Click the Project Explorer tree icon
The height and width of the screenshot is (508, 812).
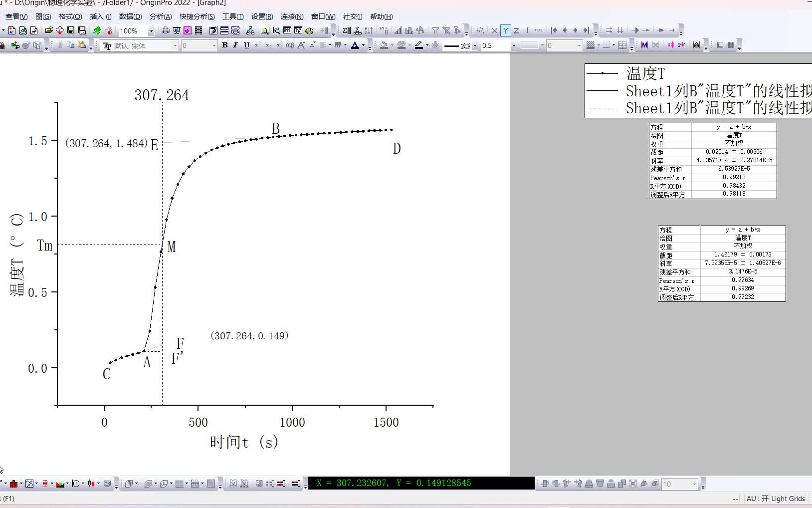250,30
